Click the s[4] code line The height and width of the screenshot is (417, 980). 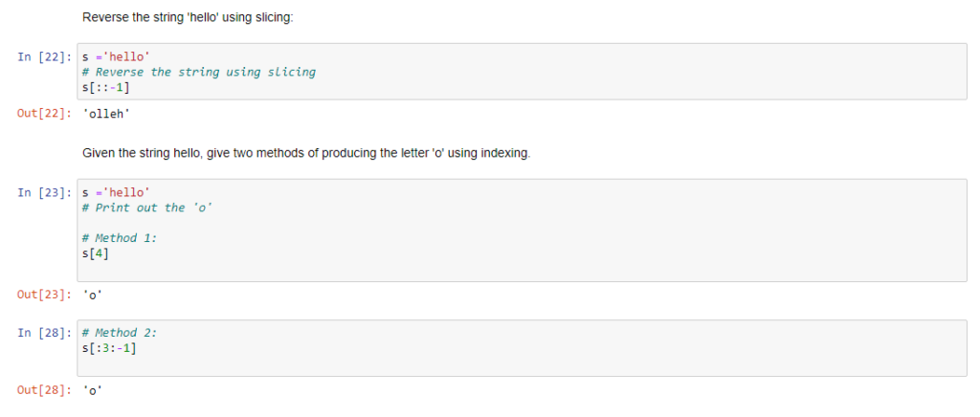[x=96, y=254]
